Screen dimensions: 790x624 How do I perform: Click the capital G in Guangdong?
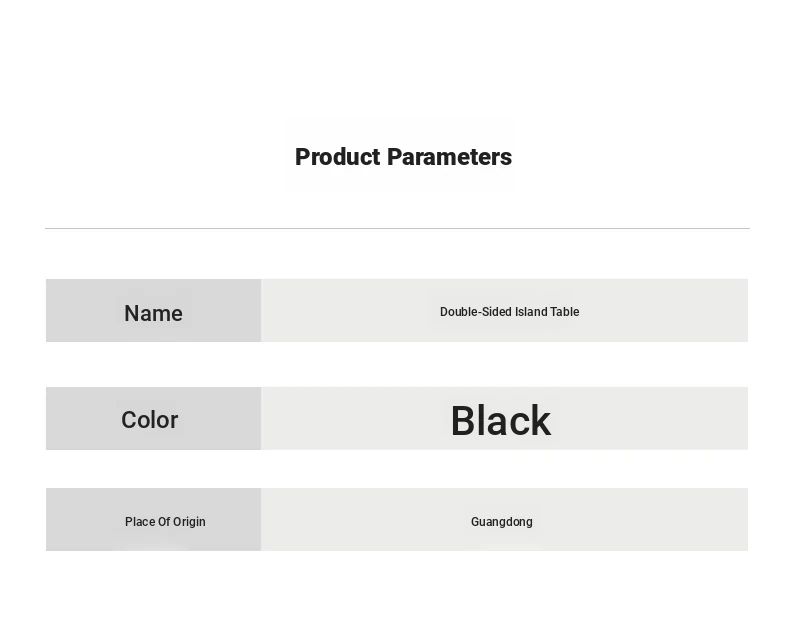(x=475, y=522)
